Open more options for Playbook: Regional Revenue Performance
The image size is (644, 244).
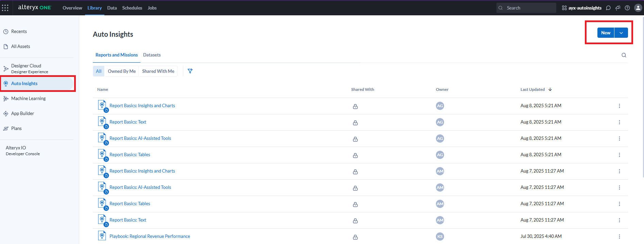point(619,237)
